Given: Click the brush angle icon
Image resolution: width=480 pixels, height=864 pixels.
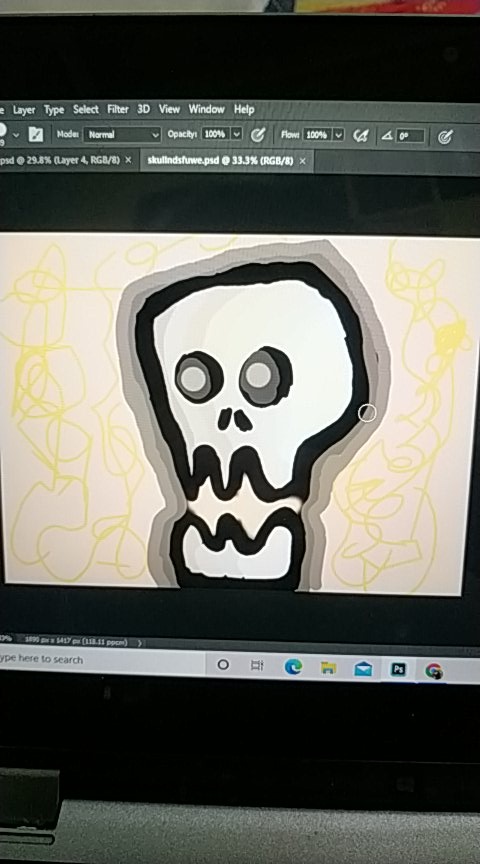Looking at the screenshot, I should point(387,136).
